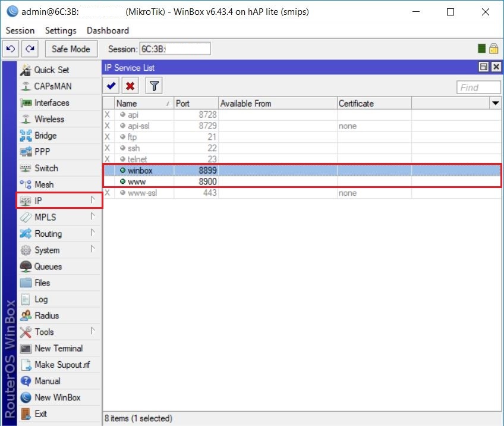The height and width of the screenshot is (426, 504).
Task: Click port value 443
Action: point(210,193)
